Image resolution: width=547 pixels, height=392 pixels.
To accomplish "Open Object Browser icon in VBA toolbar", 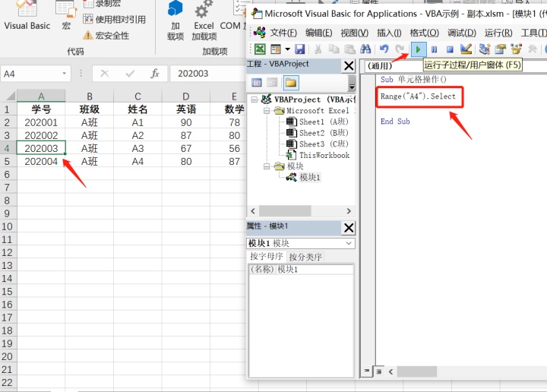I will 517,49.
